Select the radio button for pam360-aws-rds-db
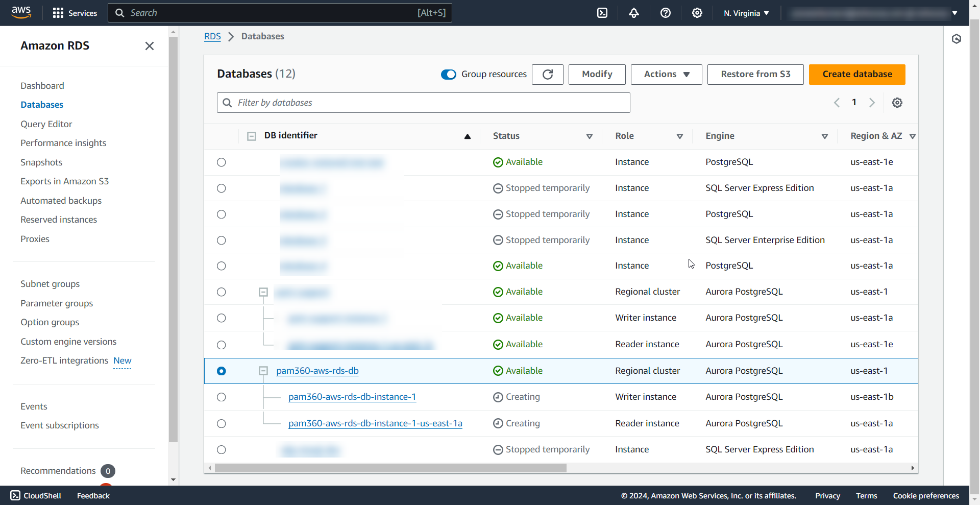The height and width of the screenshot is (505, 980). pyautogui.click(x=222, y=371)
